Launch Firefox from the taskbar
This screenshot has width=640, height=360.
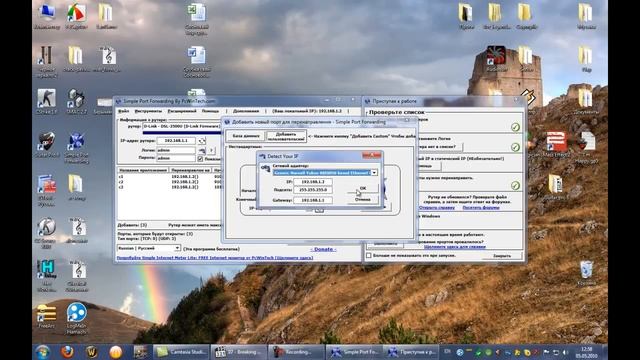coord(67,351)
